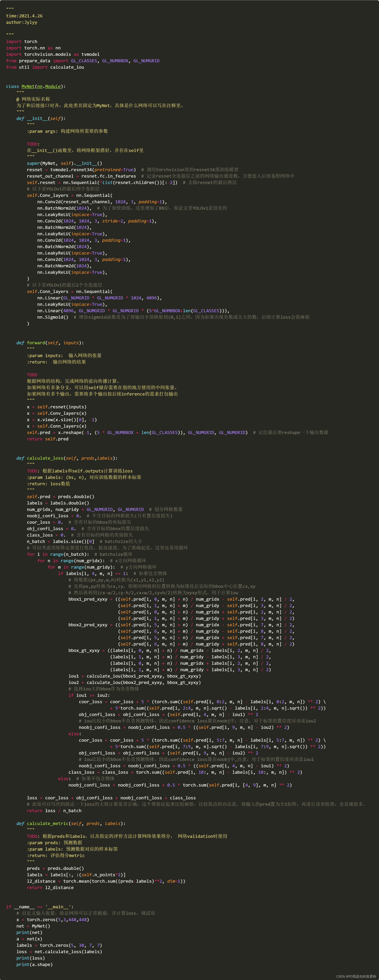
Task: Click 'x = self.Conv_layers(x)' line
Action: pos(57,414)
